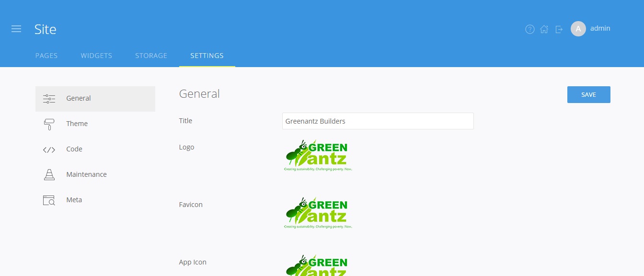Viewport: 644px width, 276px height.
Task: Select the Logo image thumbnail
Action: pyautogui.click(x=318, y=156)
